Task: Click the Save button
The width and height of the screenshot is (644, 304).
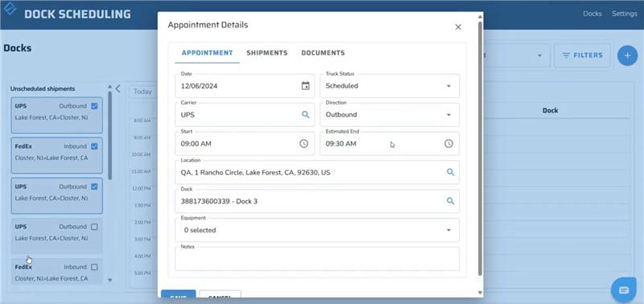Action: point(178,294)
